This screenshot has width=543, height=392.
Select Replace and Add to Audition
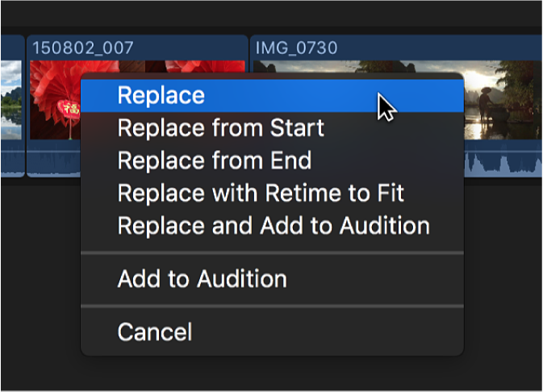[x=273, y=225]
